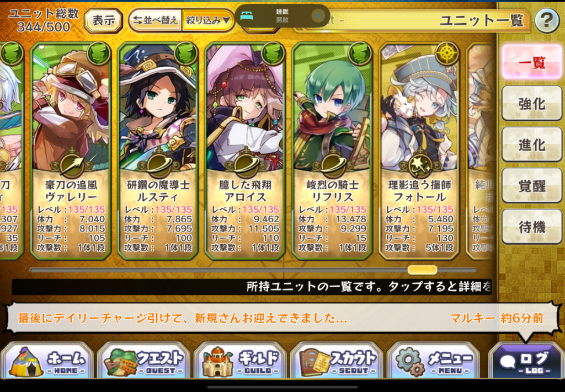Image resolution: width=565 pixels, height=392 pixels.
Task: Click the unit list scrollbar handle
Action: (422, 270)
